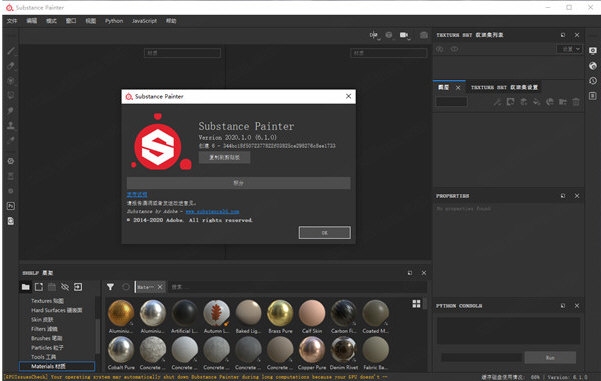Switch to Texture Set settings tab
Screen dimensions: 601x381
504,87
